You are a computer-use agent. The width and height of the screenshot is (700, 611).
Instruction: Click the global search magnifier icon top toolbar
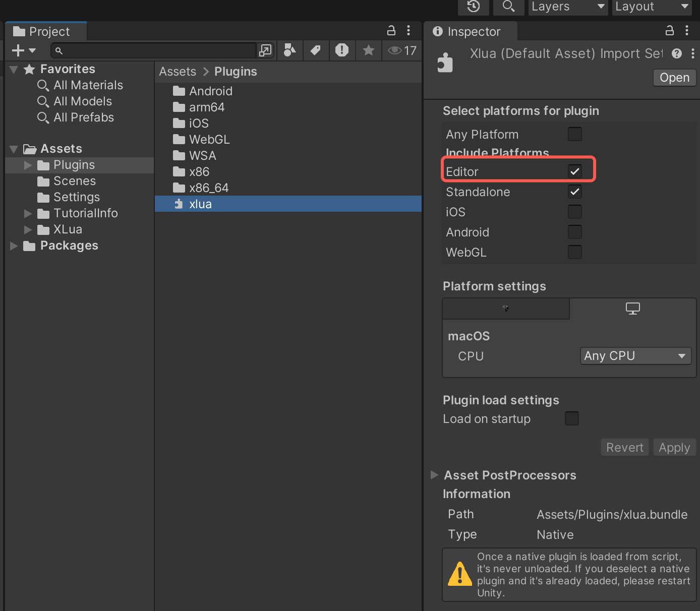point(508,8)
